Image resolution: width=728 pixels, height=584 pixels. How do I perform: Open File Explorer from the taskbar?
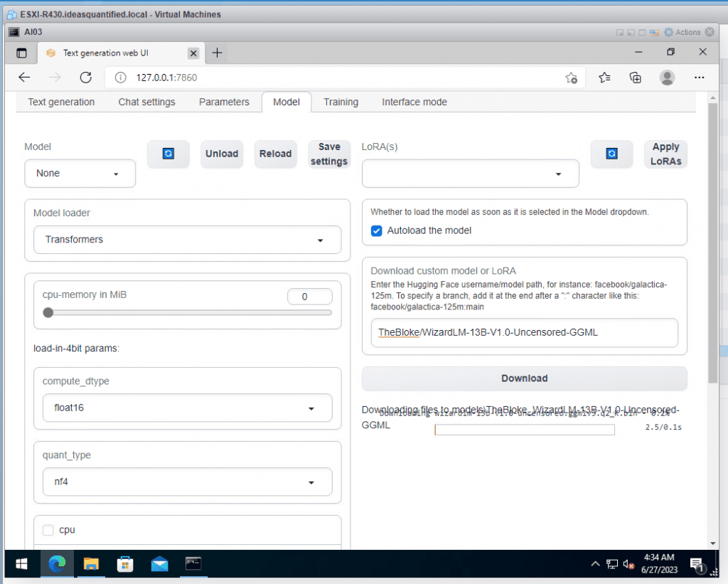pos(91,564)
